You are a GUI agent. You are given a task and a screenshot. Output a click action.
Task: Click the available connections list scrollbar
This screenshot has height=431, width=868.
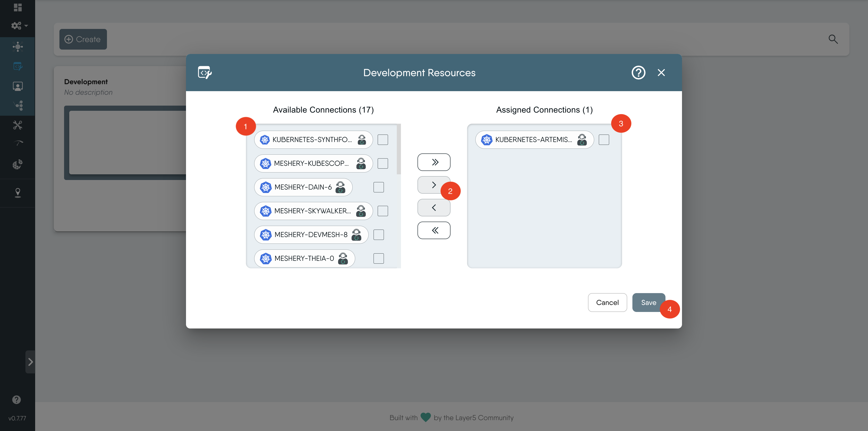399,150
